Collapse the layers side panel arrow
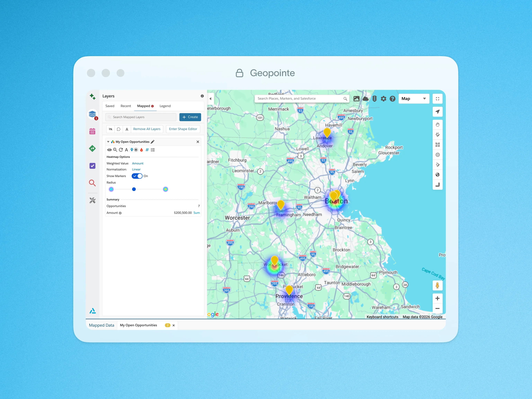The width and height of the screenshot is (532, 399). click(210, 99)
